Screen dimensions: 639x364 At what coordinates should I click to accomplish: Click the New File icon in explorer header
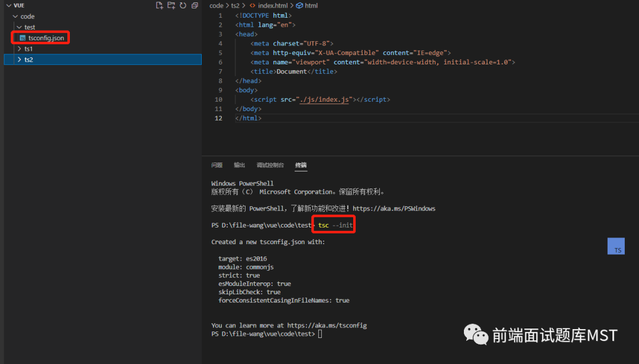(x=159, y=5)
